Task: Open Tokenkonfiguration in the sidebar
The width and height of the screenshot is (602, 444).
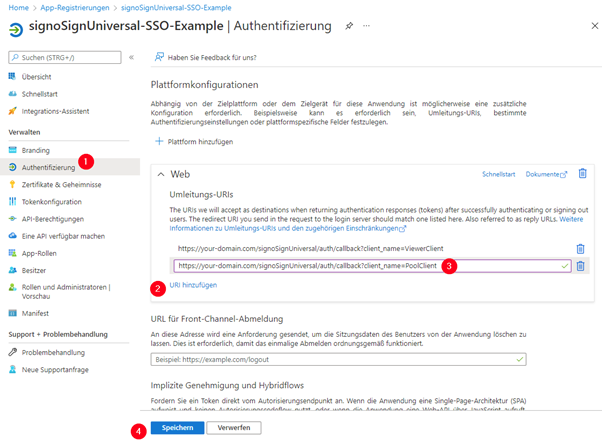Action: (51, 201)
